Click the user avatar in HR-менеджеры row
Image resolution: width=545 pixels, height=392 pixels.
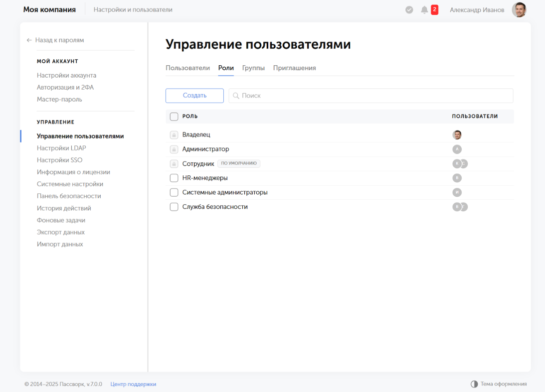[x=457, y=178]
